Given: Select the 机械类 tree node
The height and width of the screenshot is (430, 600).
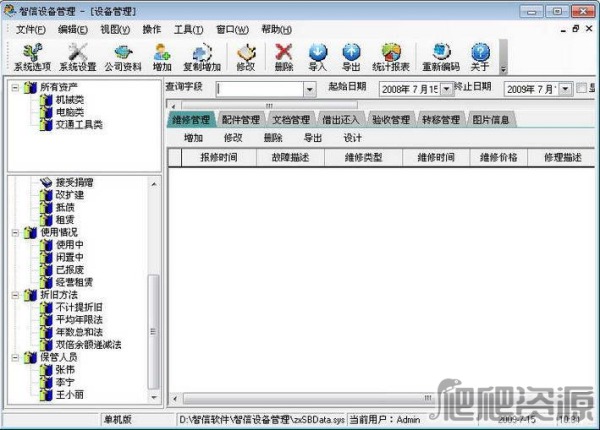Looking at the screenshot, I should pyautogui.click(x=70, y=100).
